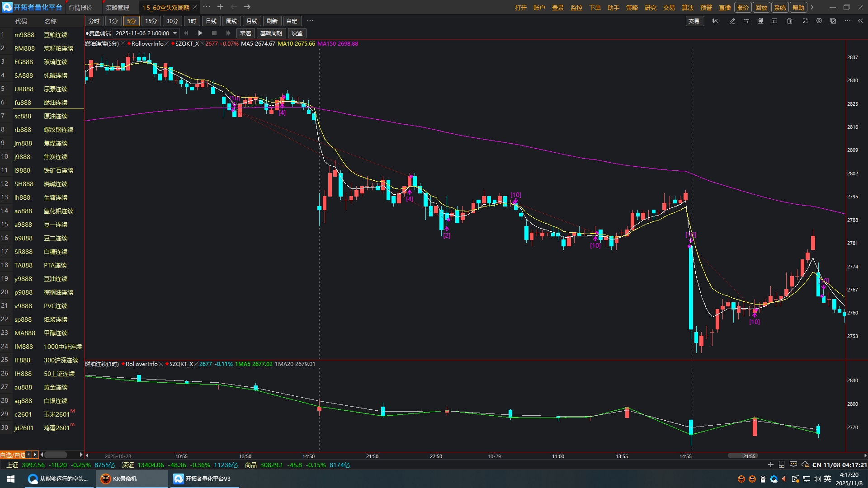Click the 交易 trade button
The height and width of the screenshot is (488, 868).
click(x=693, y=21)
